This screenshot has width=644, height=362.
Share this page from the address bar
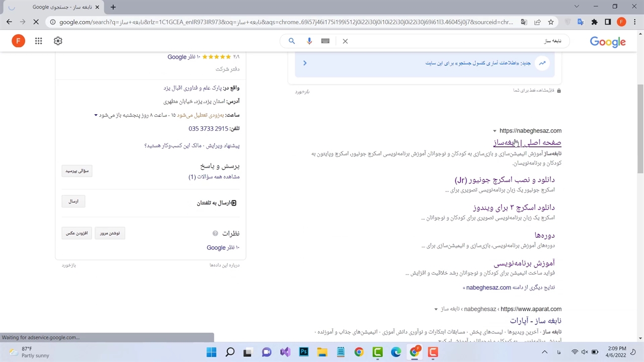coord(537,22)
